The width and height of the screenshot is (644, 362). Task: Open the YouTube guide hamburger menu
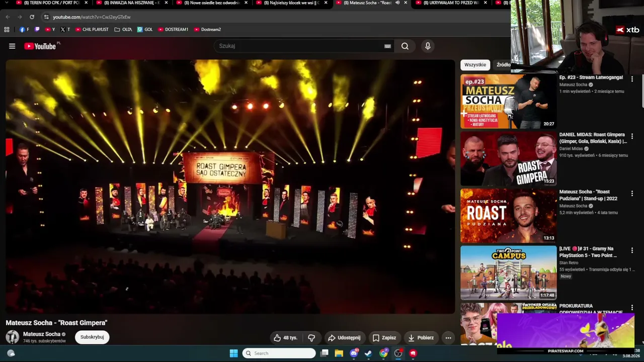12,46
